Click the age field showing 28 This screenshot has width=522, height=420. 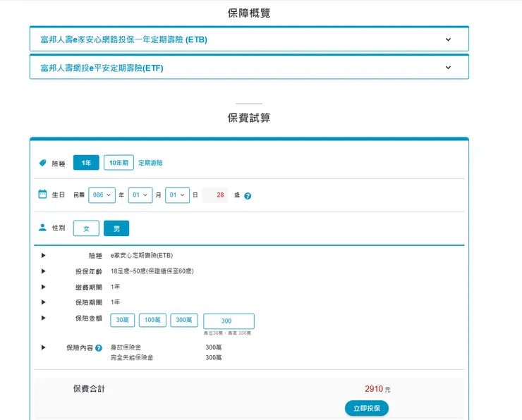[215, 195]
